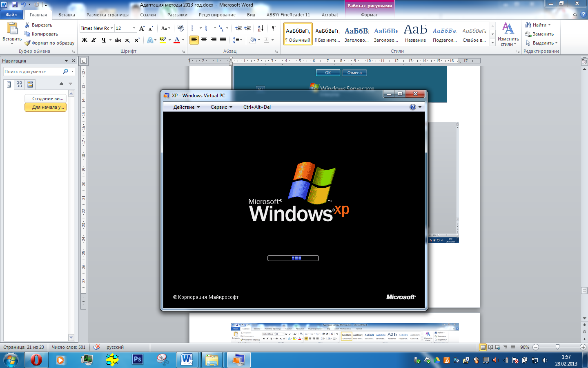Click the Paste (Вставить) clipboard icon
588x368 pixels.
click(x=12, y=29)
